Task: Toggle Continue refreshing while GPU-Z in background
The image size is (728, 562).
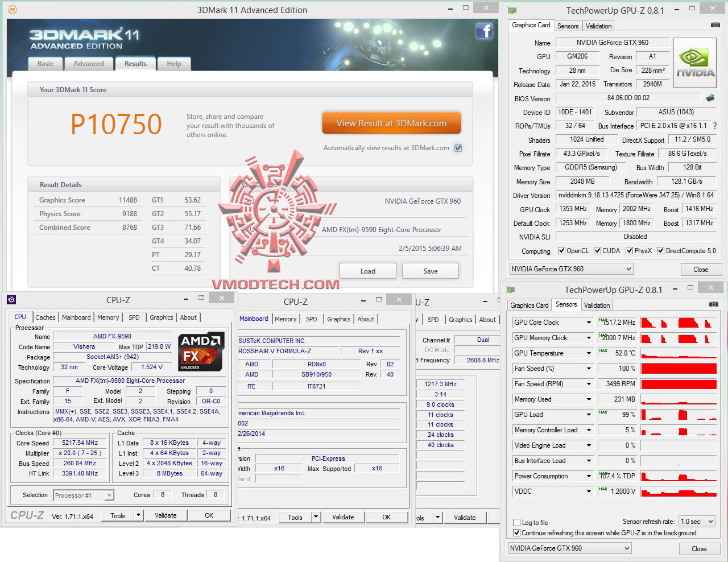Action: 516,533
